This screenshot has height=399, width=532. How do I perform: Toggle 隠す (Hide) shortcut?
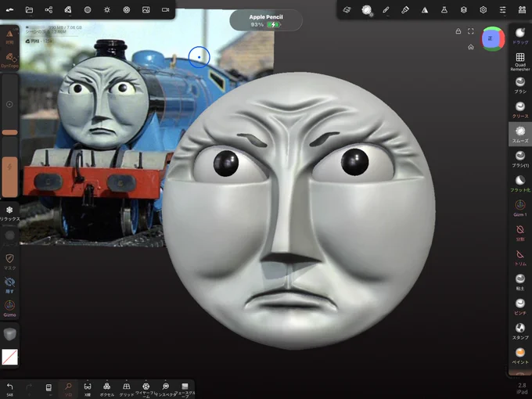(9, 285)
